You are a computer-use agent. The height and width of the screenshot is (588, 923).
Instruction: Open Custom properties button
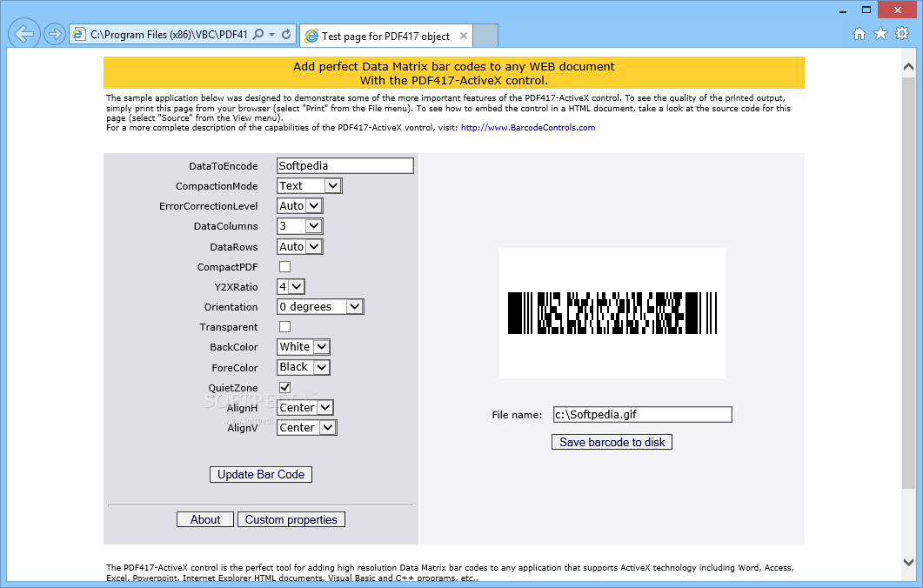coord(291,520)
